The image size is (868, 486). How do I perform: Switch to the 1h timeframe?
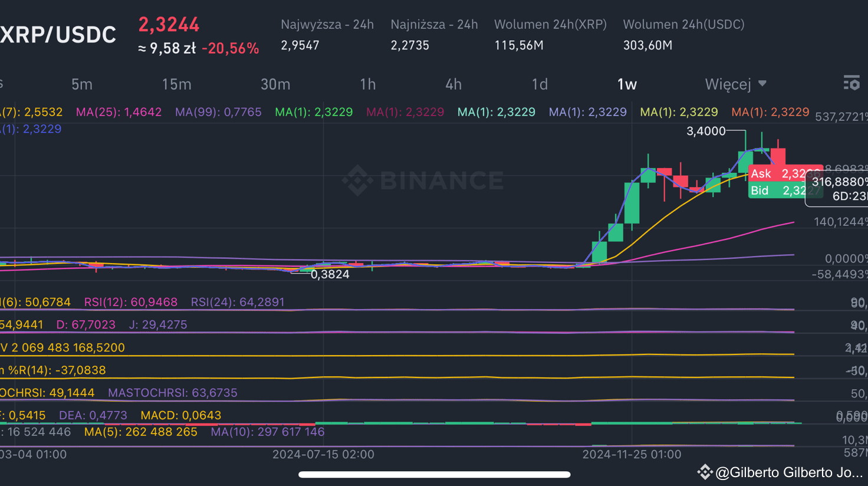coord(368,84)
